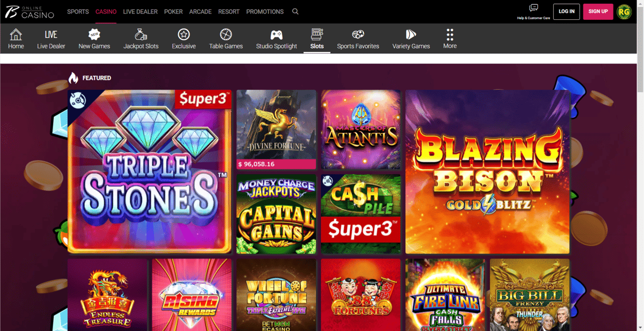Image resolution: width=644 pixels, height=331 pixels.
Task: Open Help & Customer Care
Action: tap(533, 11)
